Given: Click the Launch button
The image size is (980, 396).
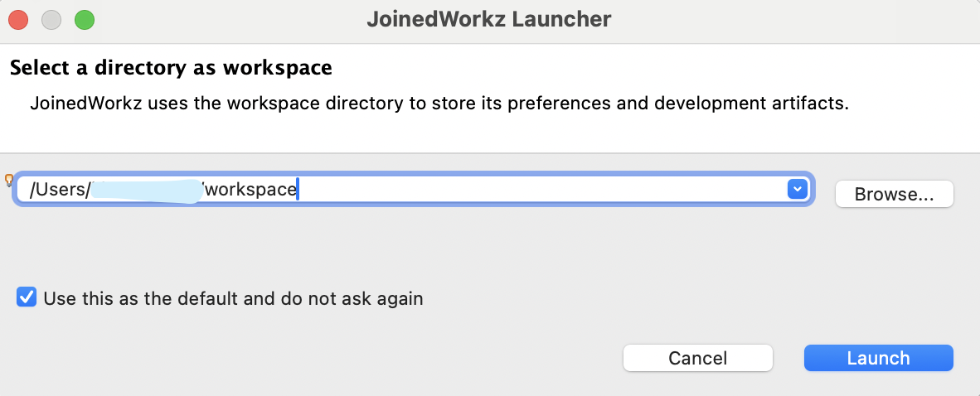Looking at the screenshot, I should [x=878, y=358].
